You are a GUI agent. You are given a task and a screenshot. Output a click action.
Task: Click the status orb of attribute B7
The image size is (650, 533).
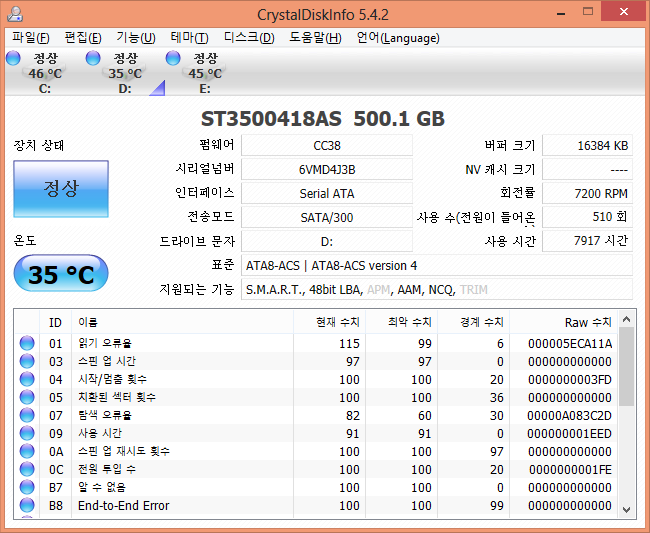27,487
